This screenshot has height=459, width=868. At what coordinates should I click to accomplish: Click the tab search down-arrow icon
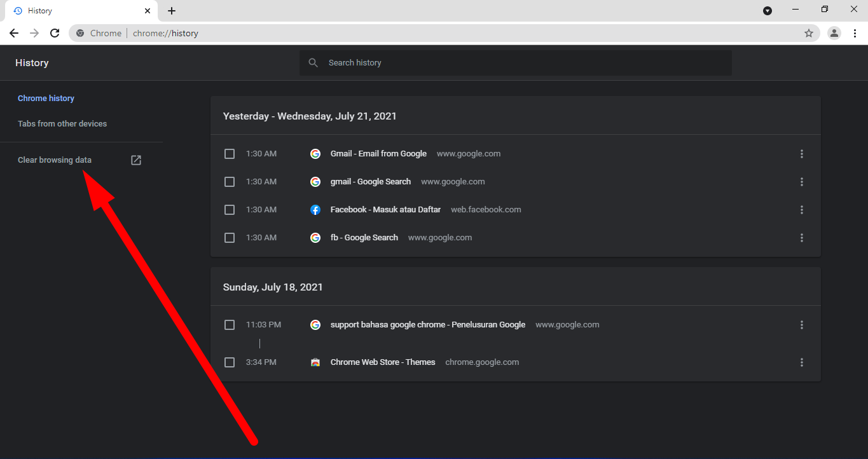tap(768, 11)
